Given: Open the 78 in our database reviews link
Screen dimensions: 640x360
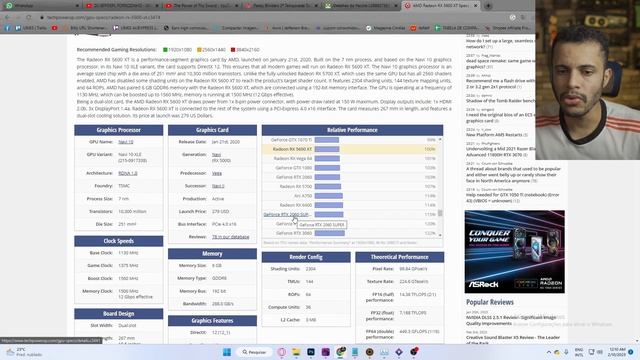Looking at the screenshot, I should (230, 237).
